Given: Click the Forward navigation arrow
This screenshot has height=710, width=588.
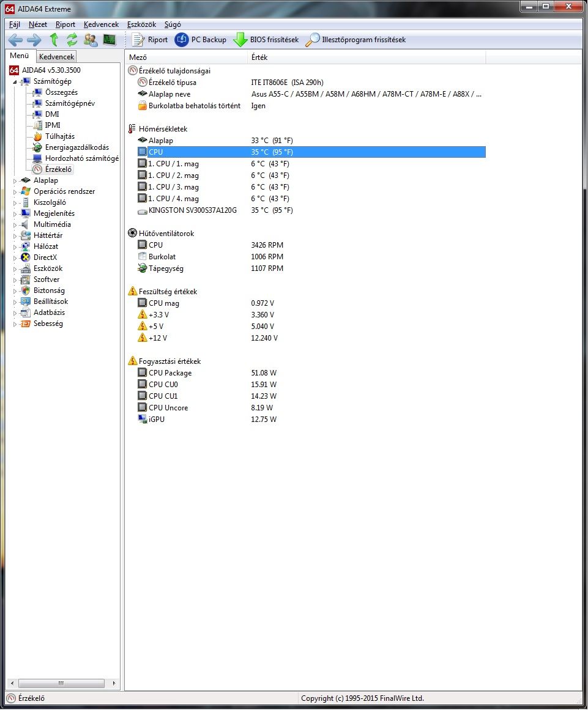Looking at the screenshot, I should (34, 40).
